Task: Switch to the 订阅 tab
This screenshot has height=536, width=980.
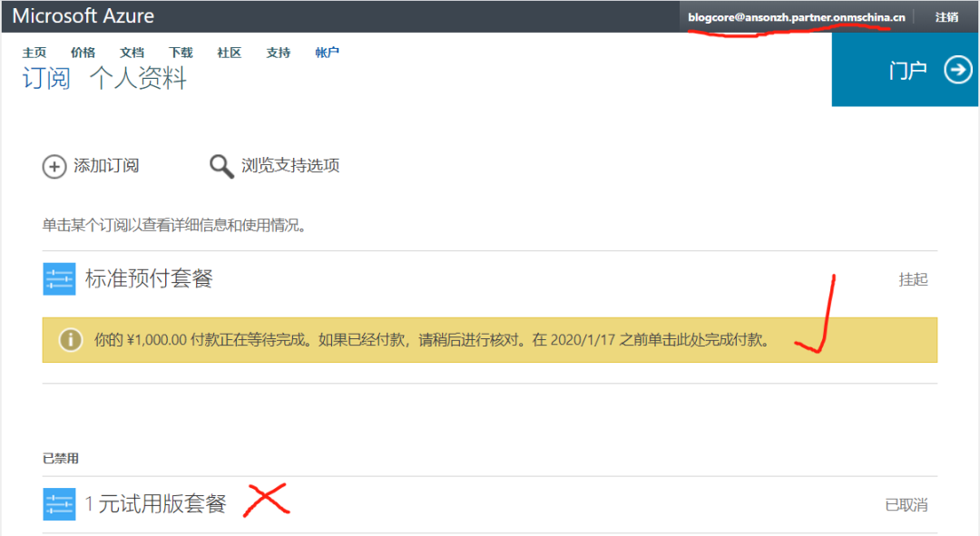Action: click(46, 79)
